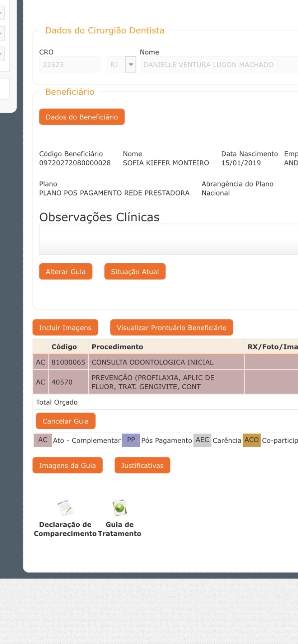The image size is (298, 644).
Task: Open Situação Atual
Action: (135, 272)
